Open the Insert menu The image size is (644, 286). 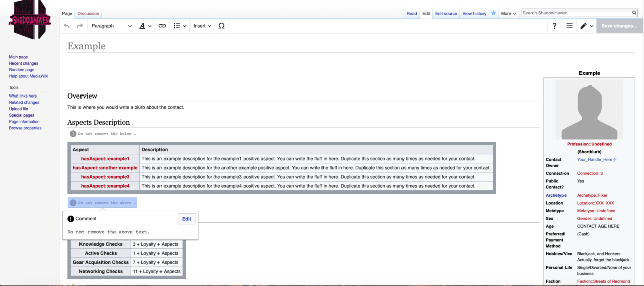point(202,26)
